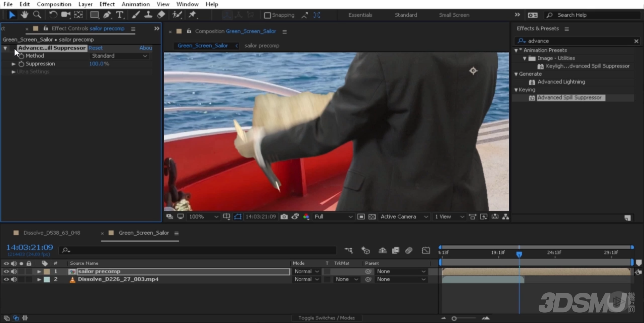
Task: Switch to Dissolve_D538_63_048 timeline tab
Action: [x=52, y=233]
